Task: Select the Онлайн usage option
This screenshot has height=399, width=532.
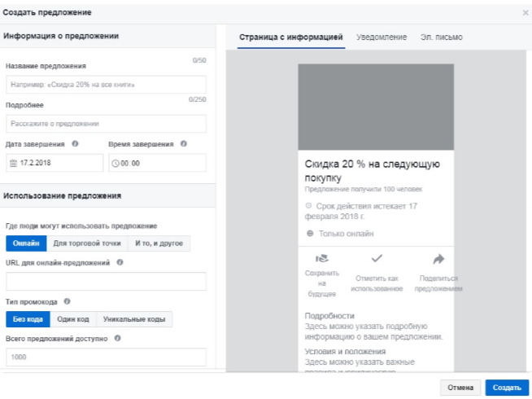Action: 26,243
